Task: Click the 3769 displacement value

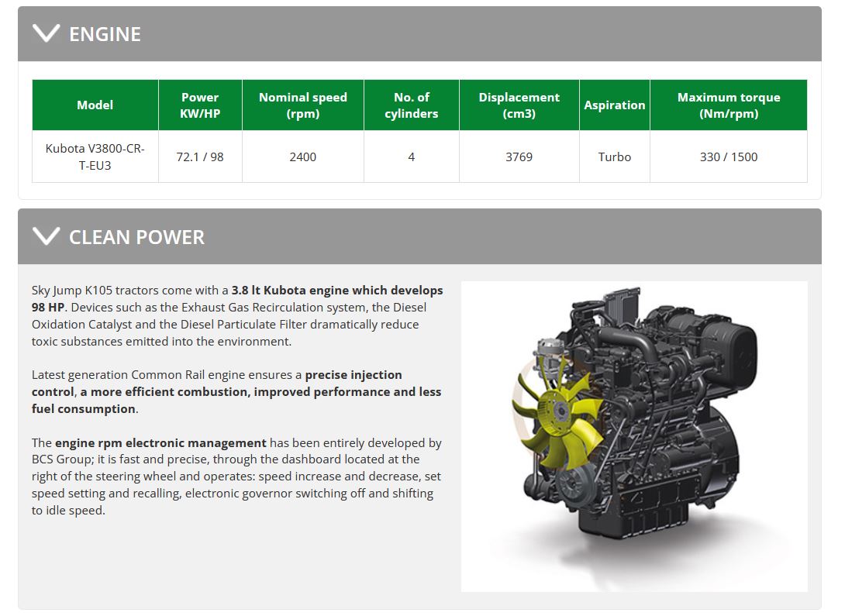Action: [x=519, y=157]
